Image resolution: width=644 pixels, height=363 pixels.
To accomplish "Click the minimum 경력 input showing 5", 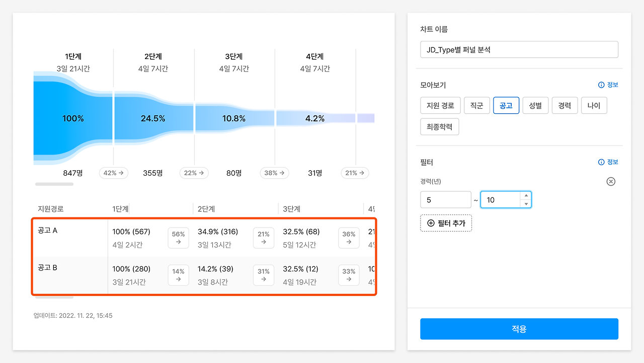I will [x=446, y=200].
